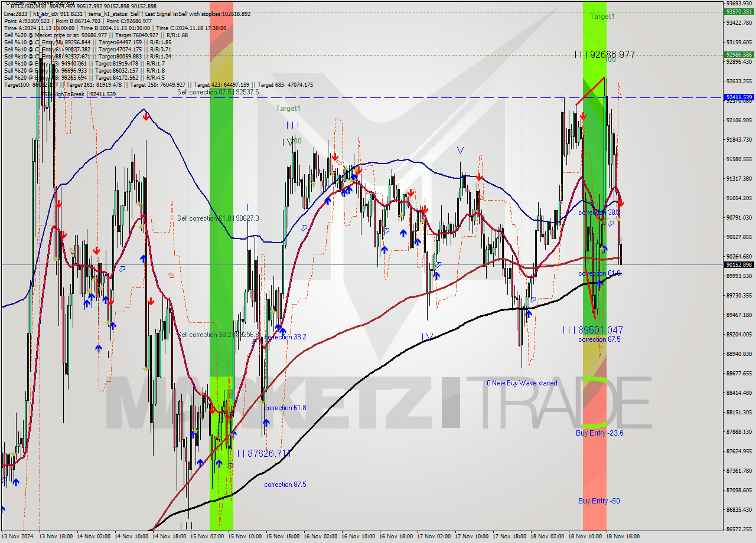Click the 93422.790 price axis value
This screenshot has height=543, width=756.
(x=739, y=22)
